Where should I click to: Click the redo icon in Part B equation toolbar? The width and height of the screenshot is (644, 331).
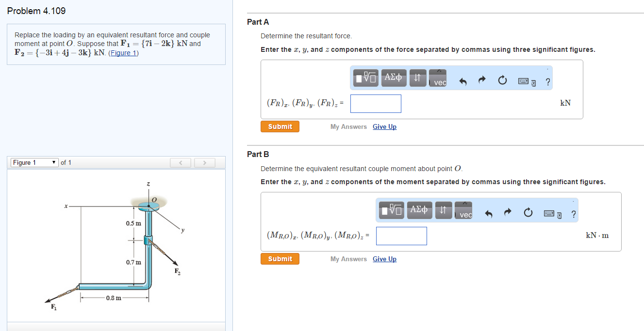point(508,212)
